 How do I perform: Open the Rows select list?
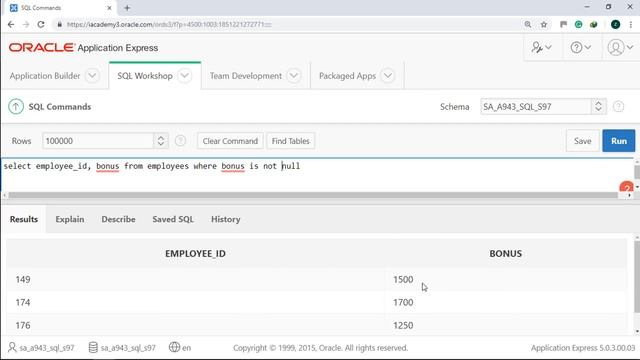coord(105,141)
